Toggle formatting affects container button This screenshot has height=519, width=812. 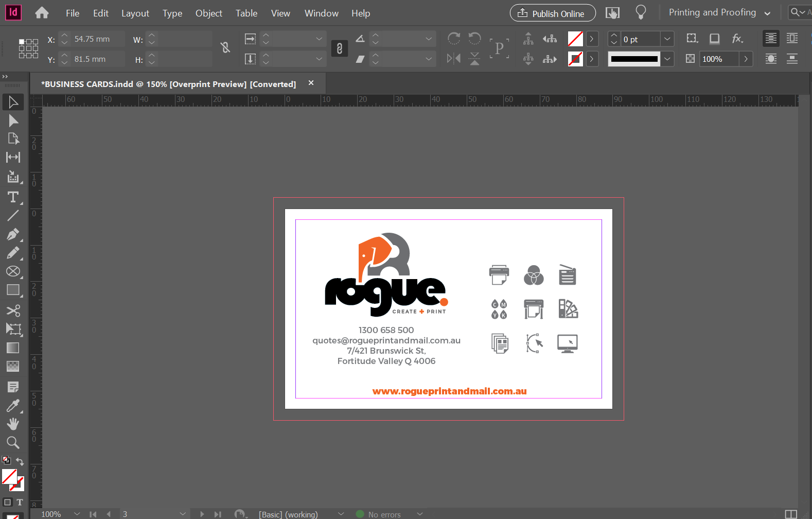[7, 502]
